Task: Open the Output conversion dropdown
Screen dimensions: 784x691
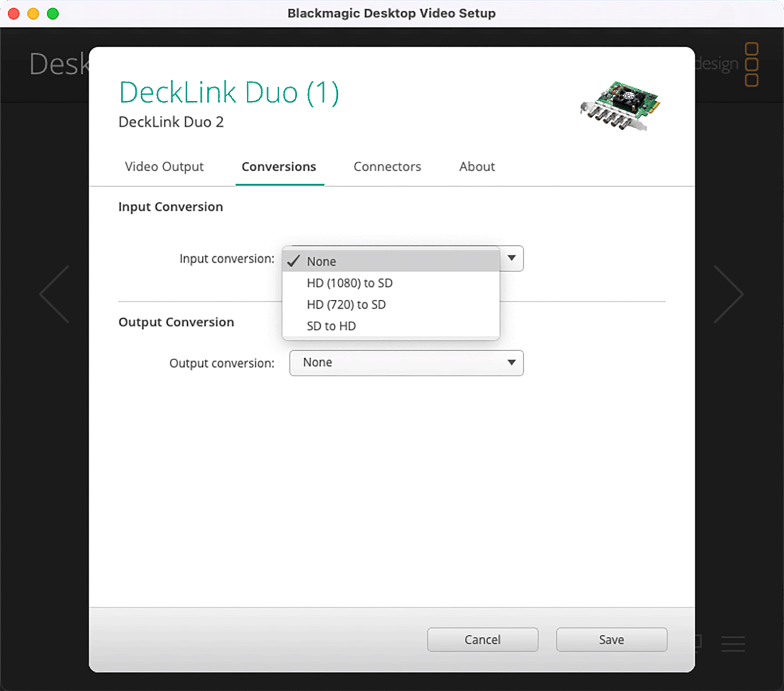Action: (407, 363)
